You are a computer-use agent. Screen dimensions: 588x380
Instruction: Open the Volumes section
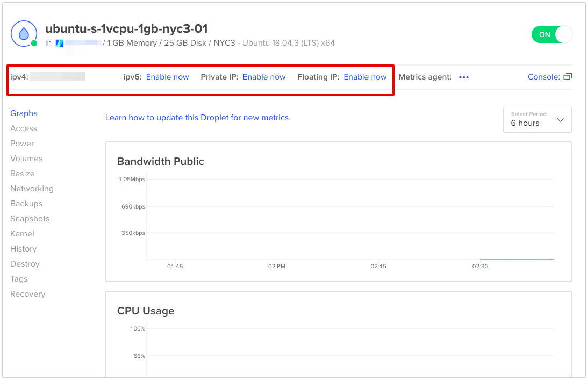coord(26,159)
